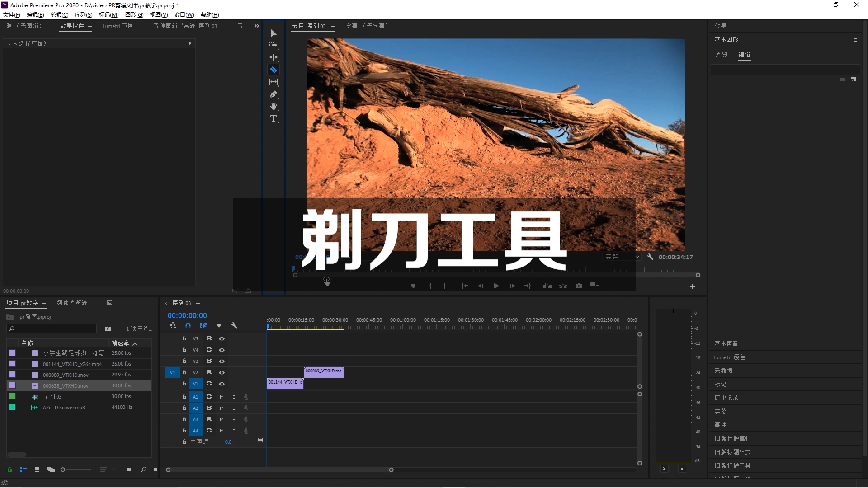Open program monitor wrench settings
Viewport: 868px width, 488px height.
tap(650, 257)
